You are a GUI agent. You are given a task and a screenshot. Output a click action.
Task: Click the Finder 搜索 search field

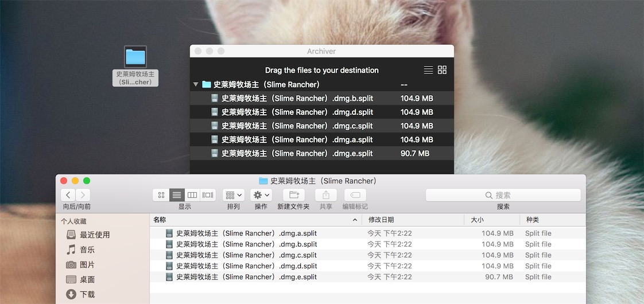tap(503, 195)
